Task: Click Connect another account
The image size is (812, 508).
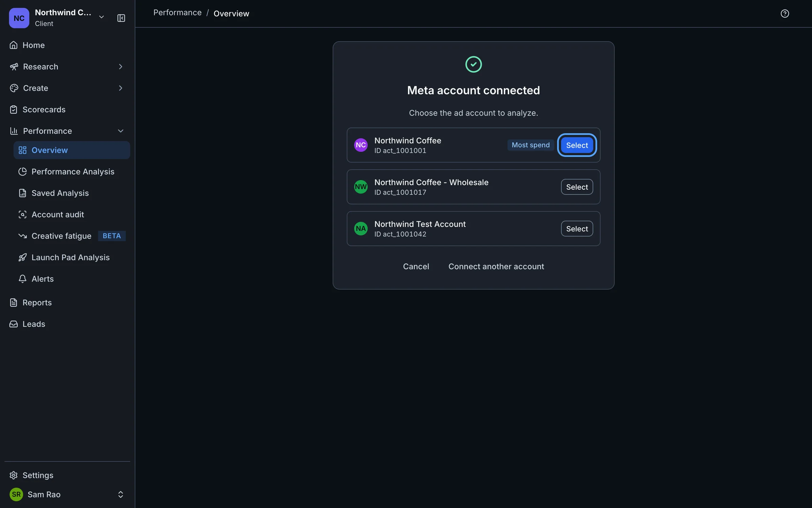Action: [496, 267]
